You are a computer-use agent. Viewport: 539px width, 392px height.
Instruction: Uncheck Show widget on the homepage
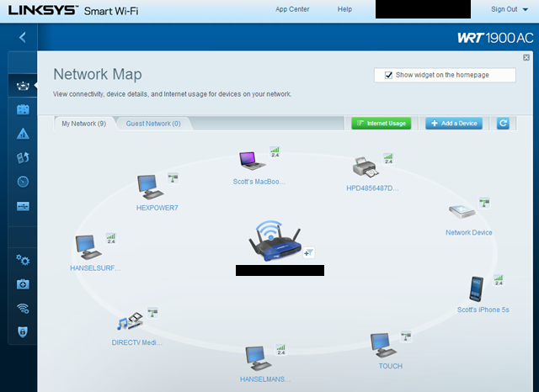(x=388, y=75)
